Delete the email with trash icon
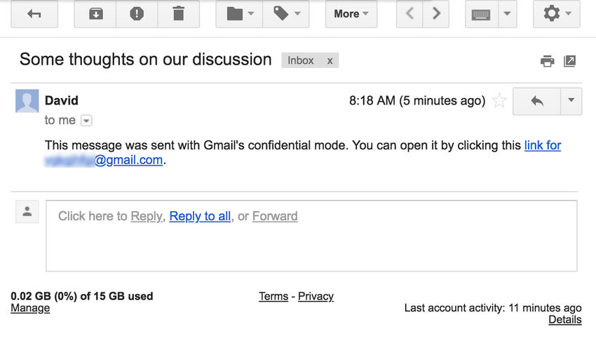This screenshot has height=364, width=596. pyautogui.click(x=178, y=14)
